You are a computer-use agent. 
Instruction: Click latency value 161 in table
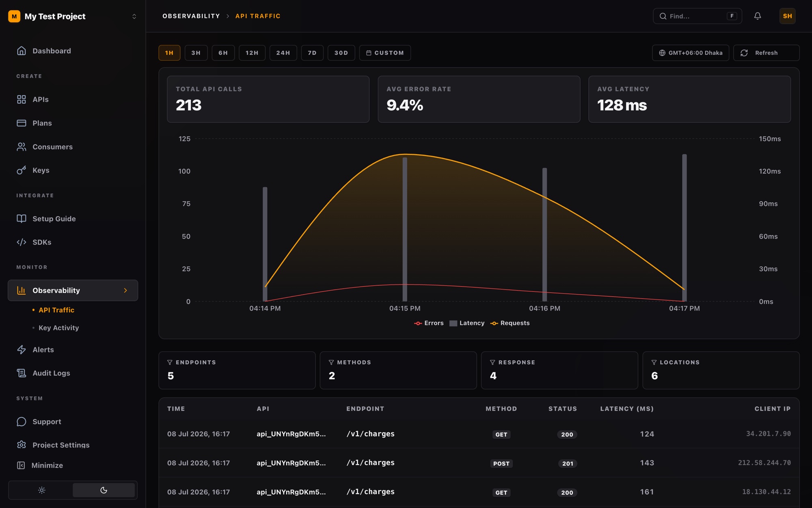pos(647,492)
